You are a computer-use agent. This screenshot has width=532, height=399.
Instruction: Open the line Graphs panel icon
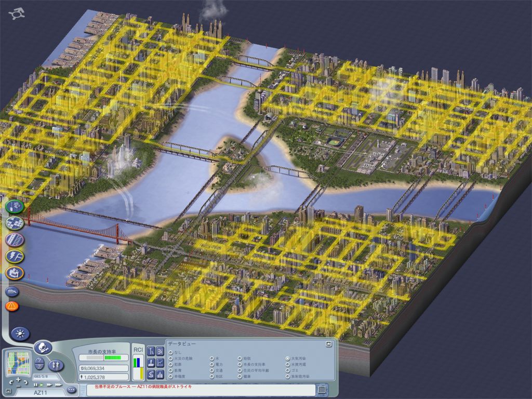[160, 363]
